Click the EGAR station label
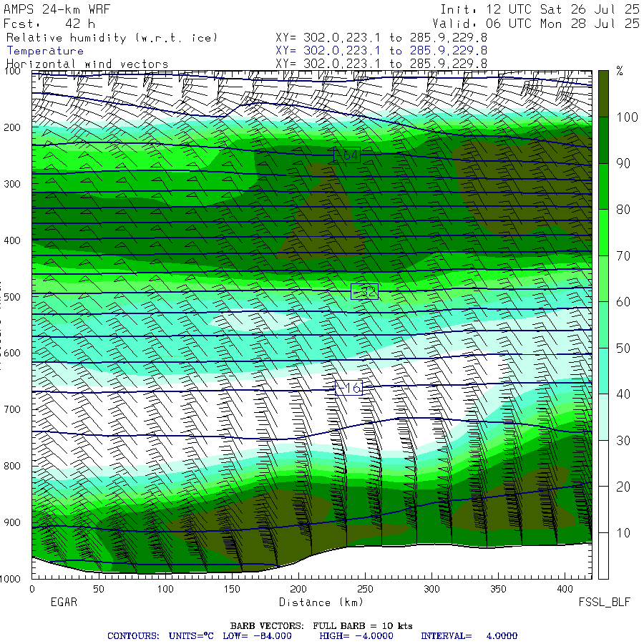Screen dimensions: 644x644 pos(64,602)
